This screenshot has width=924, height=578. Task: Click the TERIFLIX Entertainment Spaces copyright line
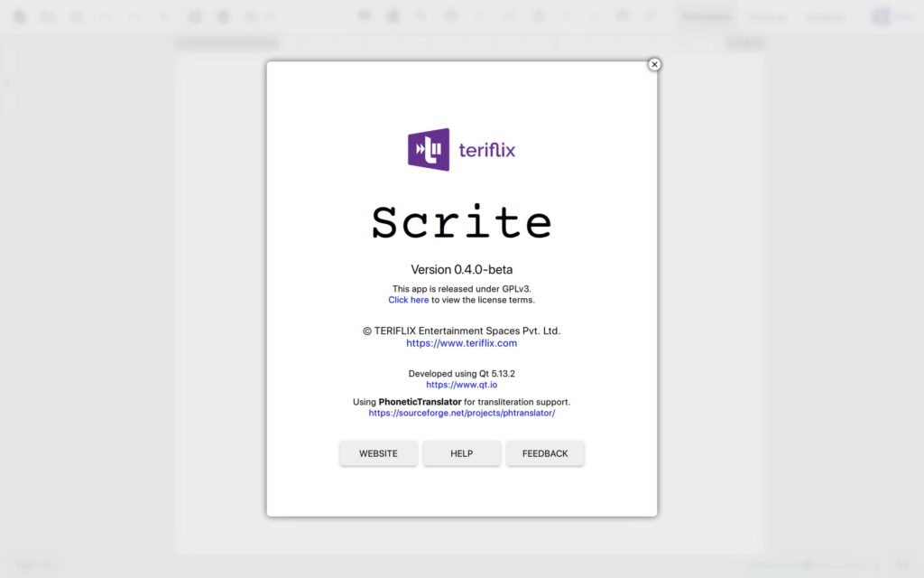click(x=461, y=331)
